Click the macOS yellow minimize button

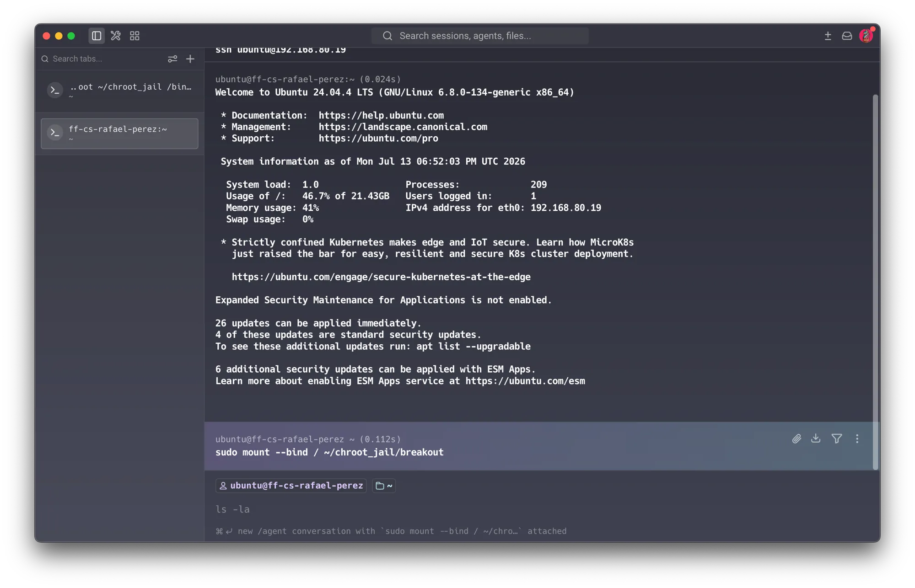(59, 36)
